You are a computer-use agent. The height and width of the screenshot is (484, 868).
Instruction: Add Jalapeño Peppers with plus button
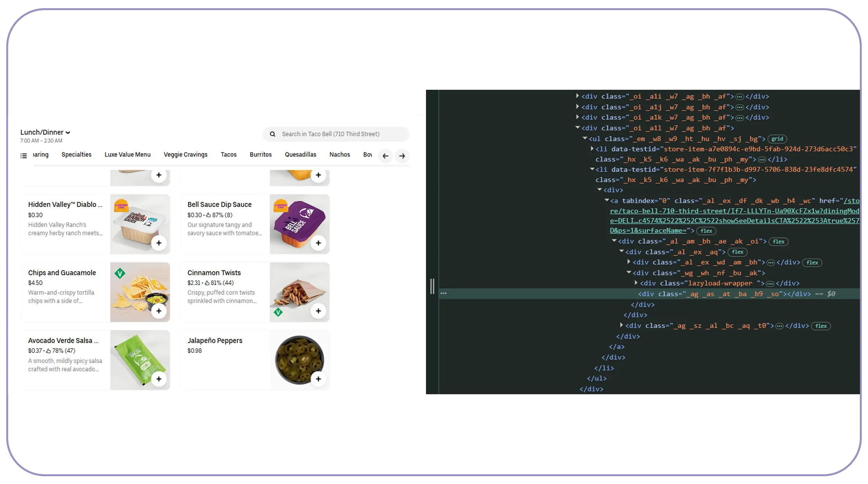318,379
